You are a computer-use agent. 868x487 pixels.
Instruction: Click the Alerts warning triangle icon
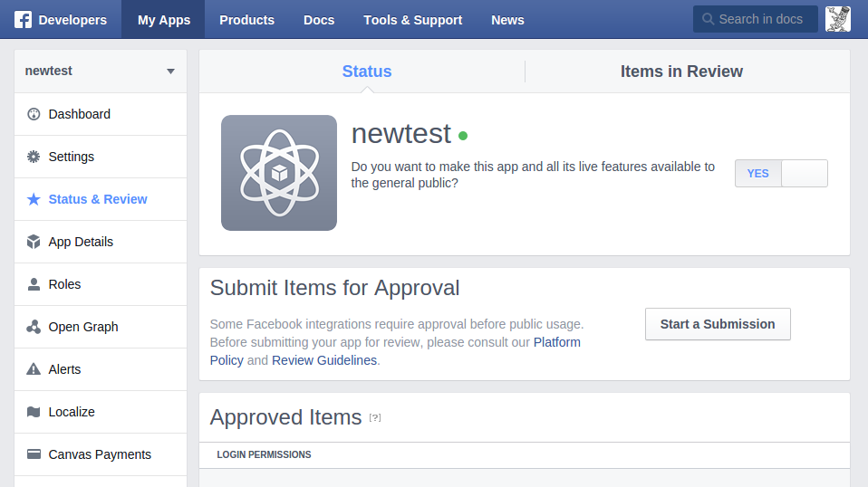pos(34,369)
